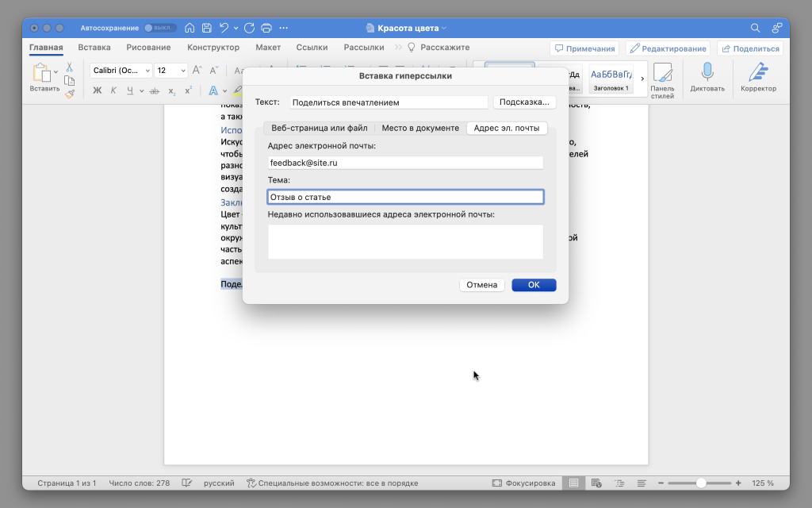812x508 pixels.
Task: Click the Save icon in title bar
Action: pyautogui.click(x=206, y=28)
